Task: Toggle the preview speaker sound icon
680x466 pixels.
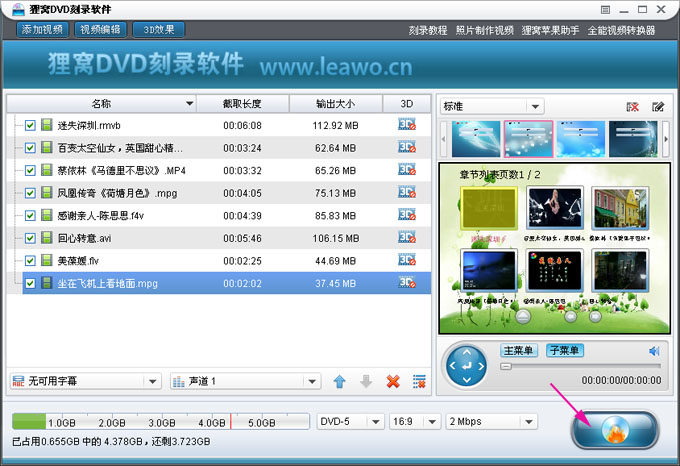Action: click(654, 351)
